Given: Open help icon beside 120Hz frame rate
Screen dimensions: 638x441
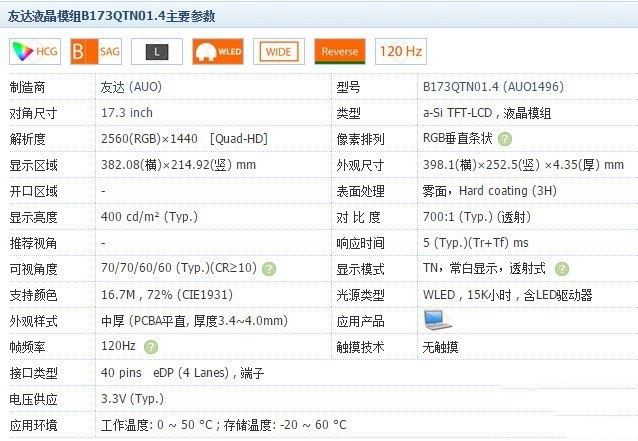Looking at the screenshot, I should [x=151, y=347].
